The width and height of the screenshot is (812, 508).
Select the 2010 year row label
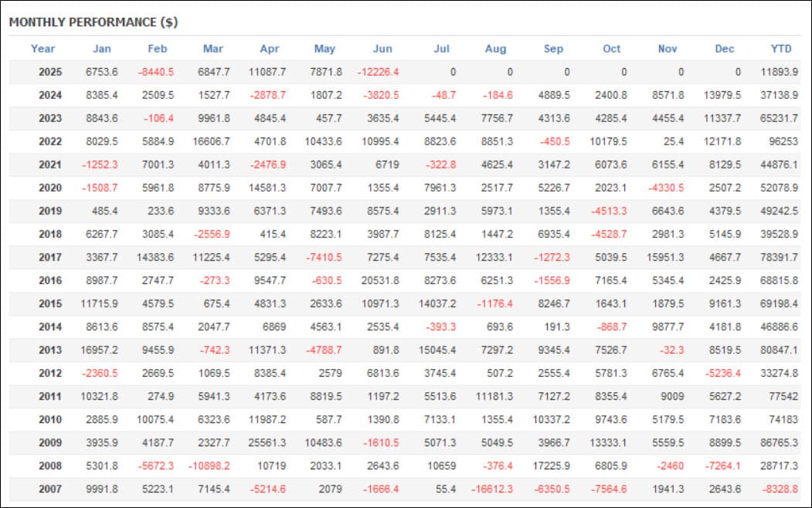(x=50, y=419)
